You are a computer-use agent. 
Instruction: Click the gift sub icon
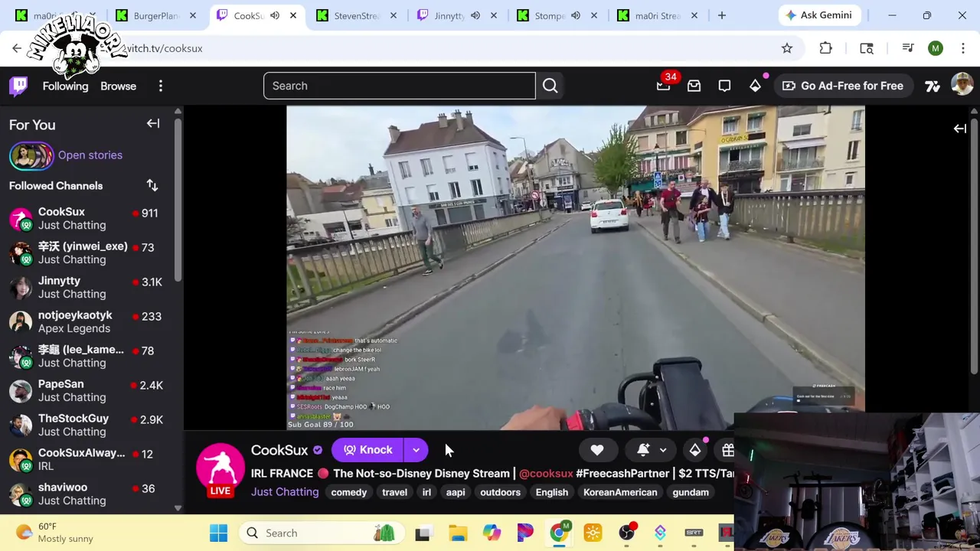click(x=728, y=450)
